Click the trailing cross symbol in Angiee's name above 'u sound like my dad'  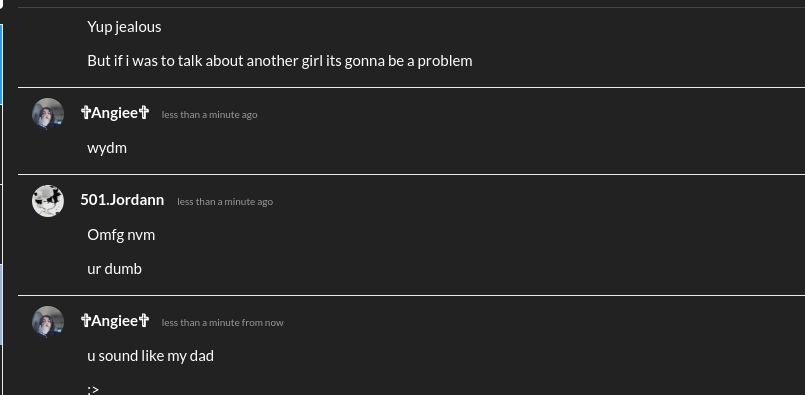tap(144, 321)
